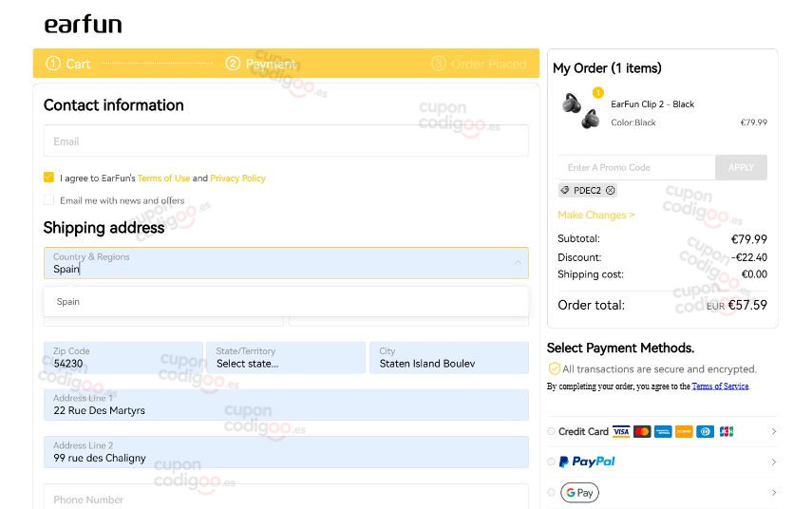Click the Order Placed step number icon
The width and height of the screenshot is (812, 509).
[438, 64]
